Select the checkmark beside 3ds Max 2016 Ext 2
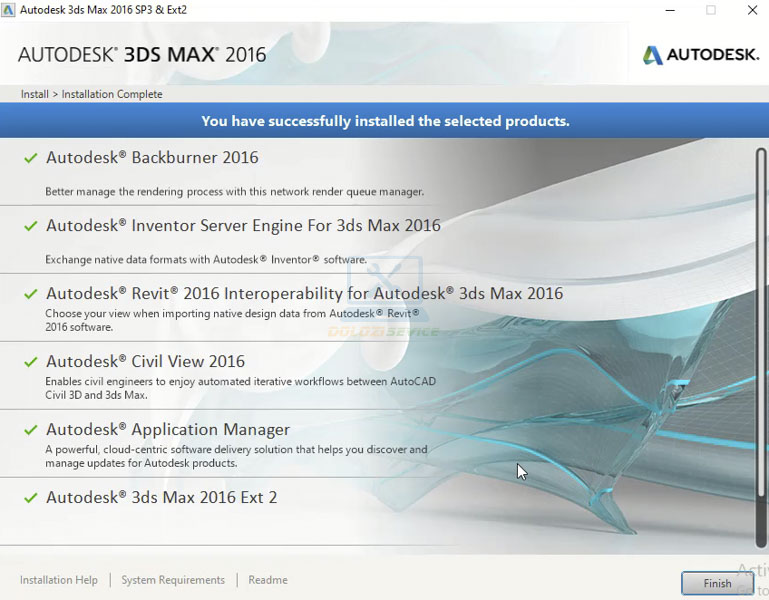The width and height of the screenshot is (769, 600). click(x=30, y=498)
